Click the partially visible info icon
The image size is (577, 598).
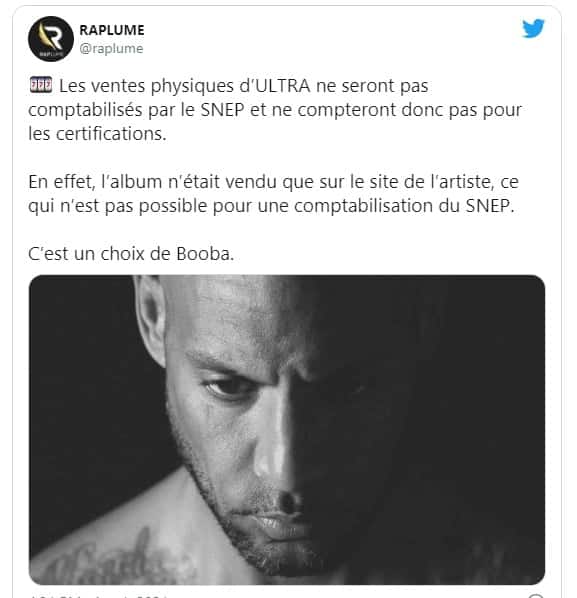(536, 596)
